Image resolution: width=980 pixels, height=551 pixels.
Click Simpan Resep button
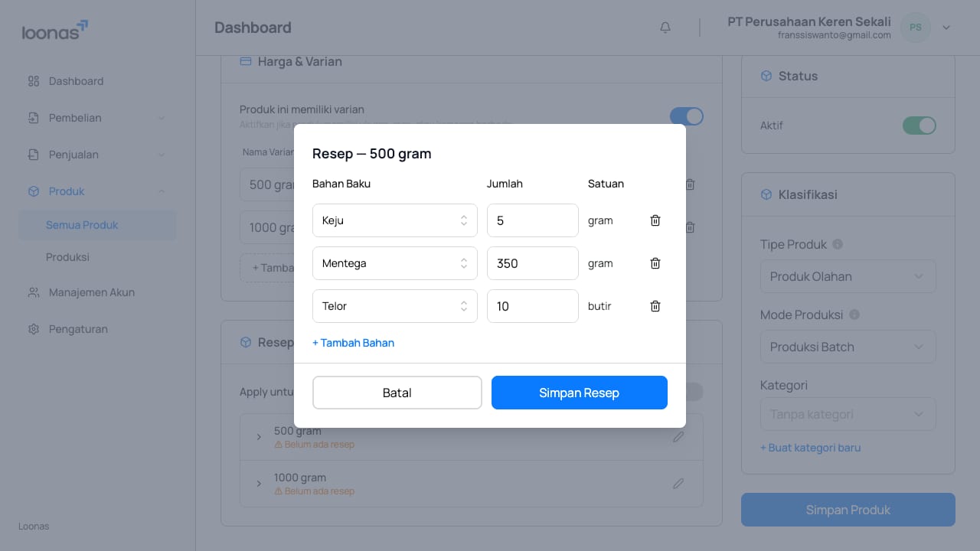point(580,393)
